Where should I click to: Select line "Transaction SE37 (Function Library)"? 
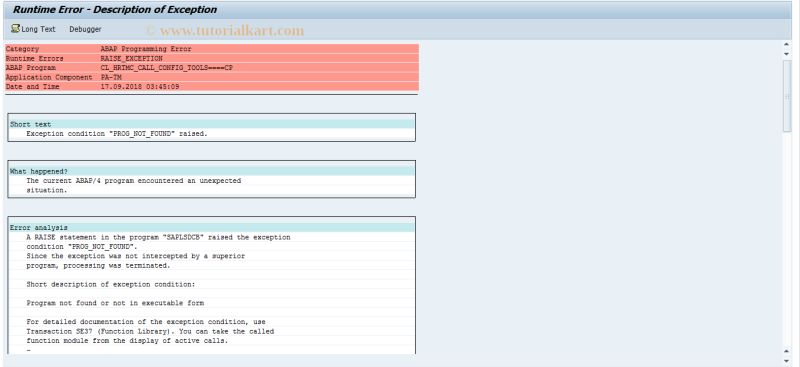[150, 331]
